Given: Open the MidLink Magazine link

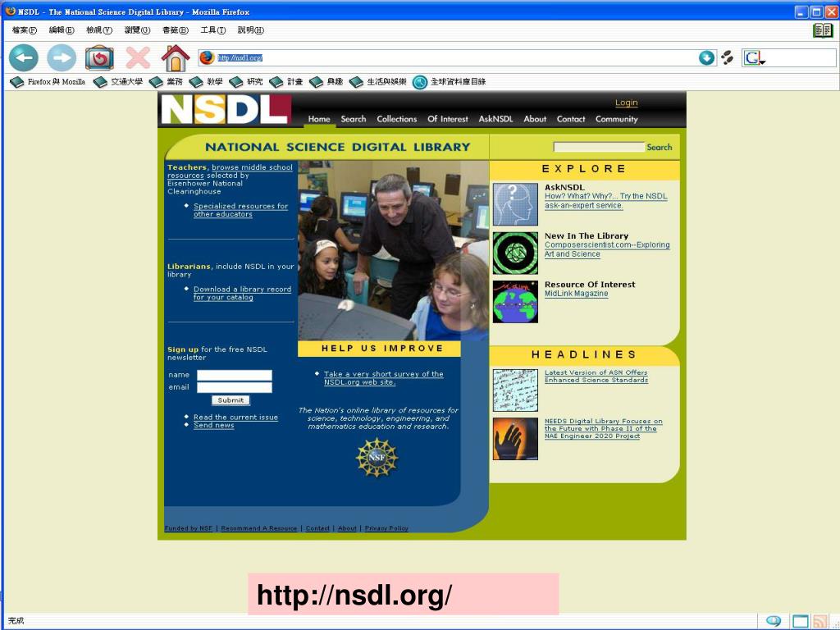Looking at the screenshot, I should coord(577,294).
